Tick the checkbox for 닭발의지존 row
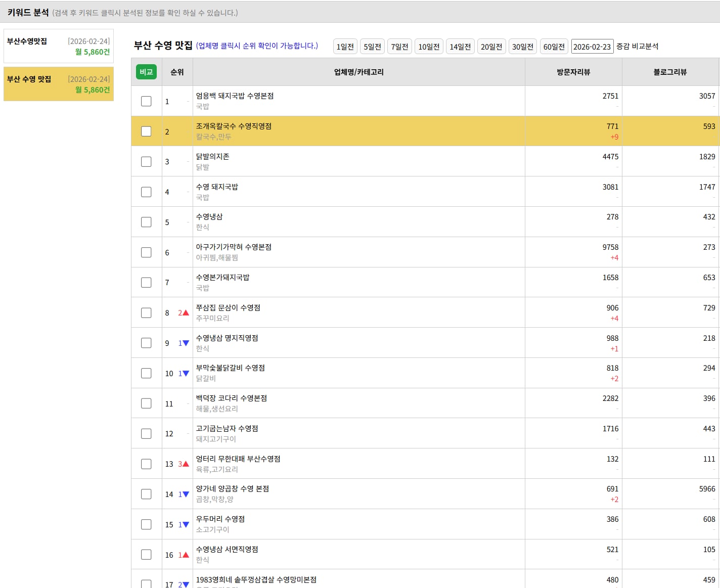Screen dimensions: 720x588 (x=146, y=162)
